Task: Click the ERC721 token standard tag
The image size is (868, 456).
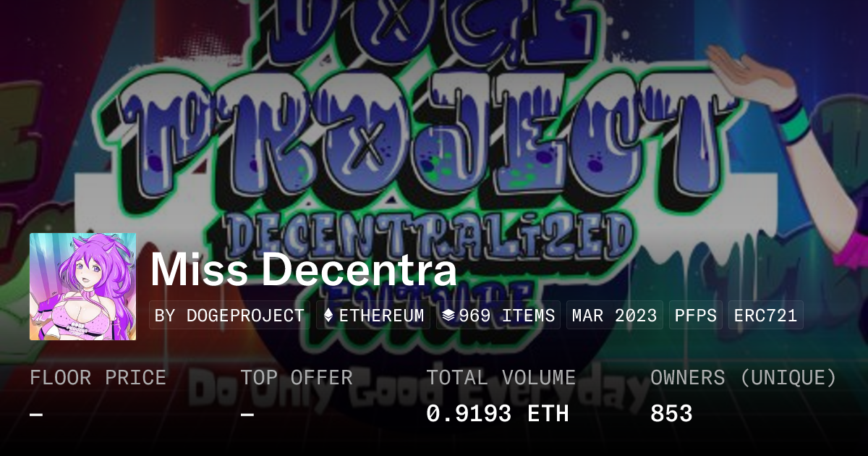Action: (x=765, y=316)
